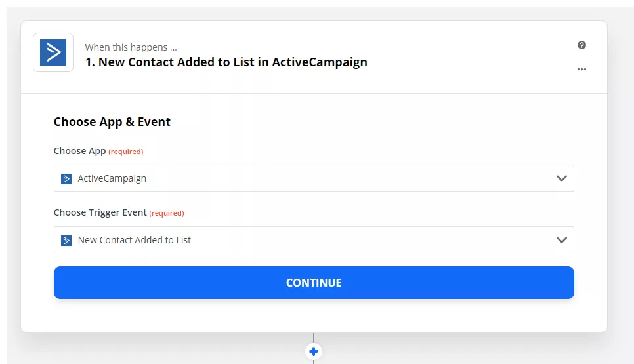Click the 'When this happens ...' text
Viewport: 634px width, 364px height.
[x=131, y=47]
